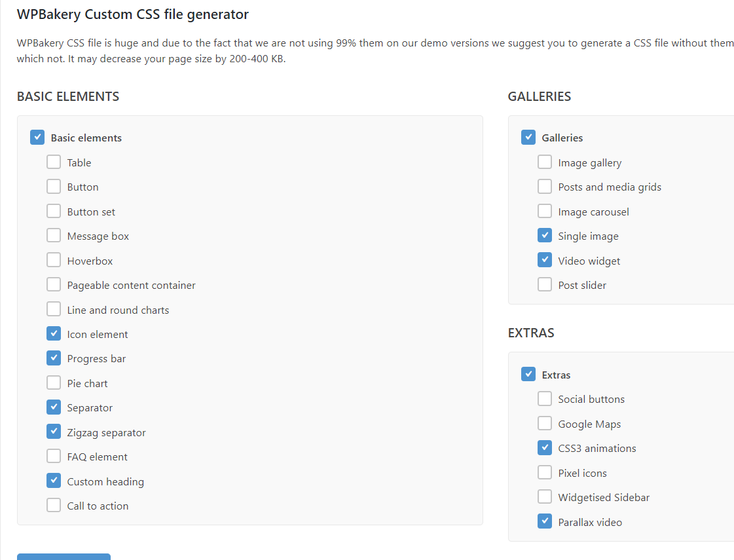
Task: Uncheck the Basic elements parent checkbox
Action: point(37,138)
